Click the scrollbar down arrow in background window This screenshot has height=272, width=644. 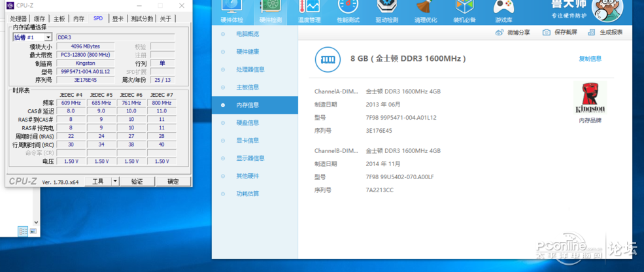pyautogui.click(x=36, y=222)
